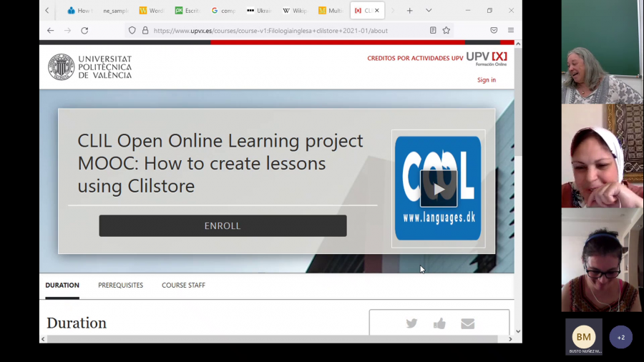The height and width of the screenshot is (362, 644).
Task: Click the horizontal scrollbar right arrow
Action: 510,339
